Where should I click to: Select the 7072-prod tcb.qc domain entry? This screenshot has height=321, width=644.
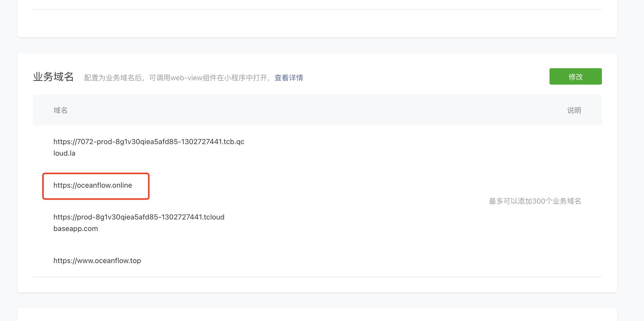[x=149, y=142]
